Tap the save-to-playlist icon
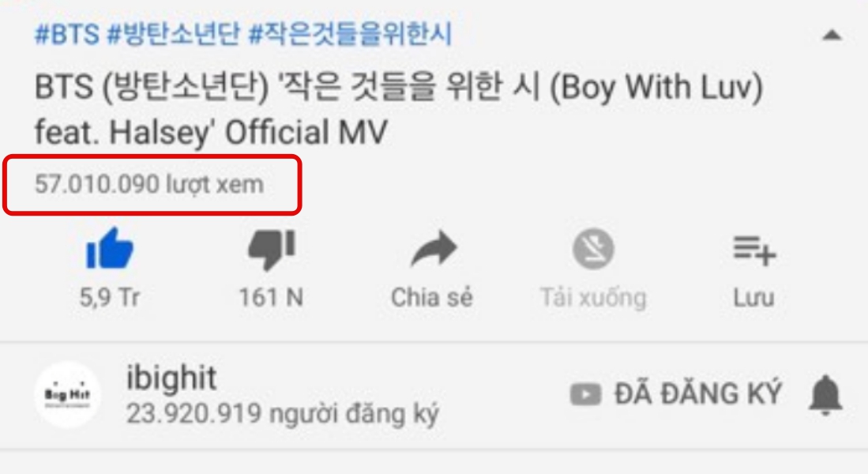The image size is (868, 474). tap(754, 250)
